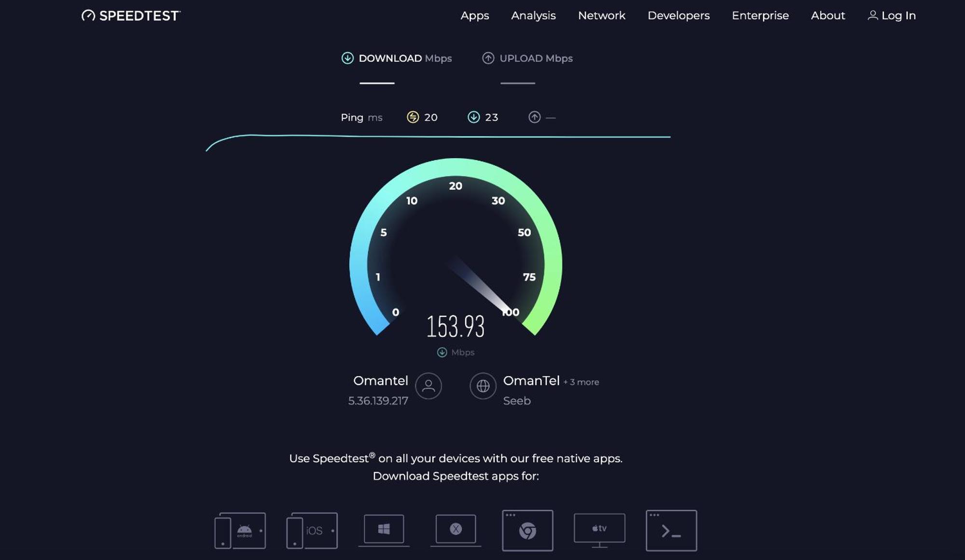Click the IP address 5.36.139.217

pyautogui.click(x=378, y=401)
